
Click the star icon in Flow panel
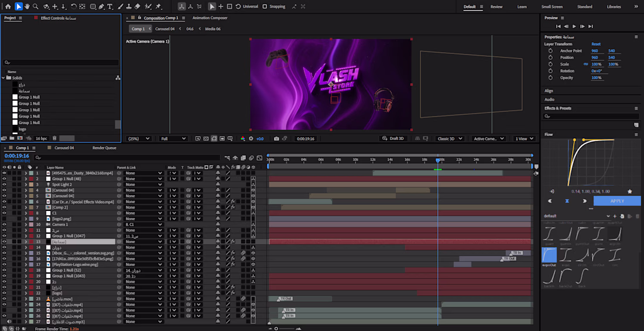point(630,191)
